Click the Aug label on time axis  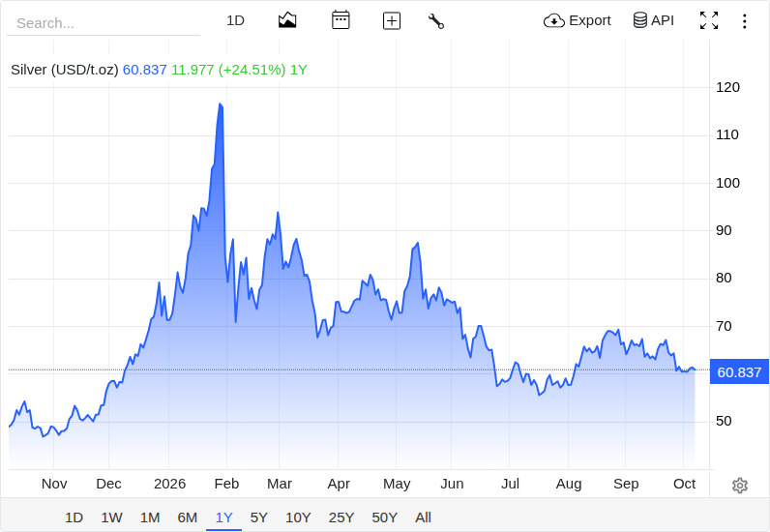tap(569, 484)
